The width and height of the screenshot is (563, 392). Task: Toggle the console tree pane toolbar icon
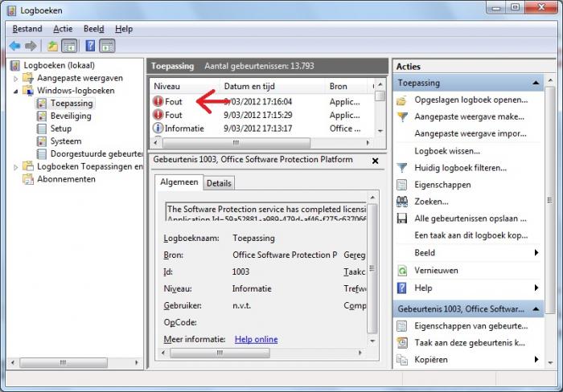(69, 46)
